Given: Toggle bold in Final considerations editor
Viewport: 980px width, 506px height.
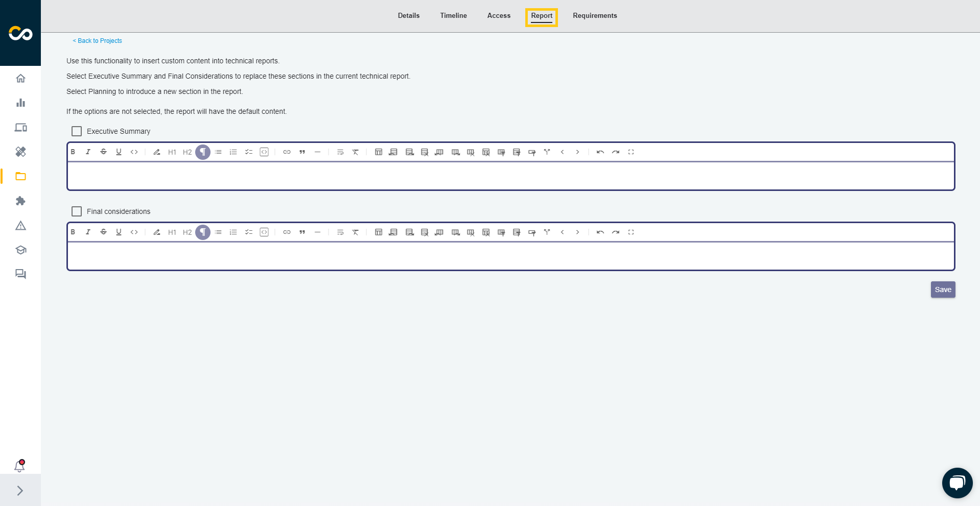Looking at the screenshot, I should (x=73, y=232).
